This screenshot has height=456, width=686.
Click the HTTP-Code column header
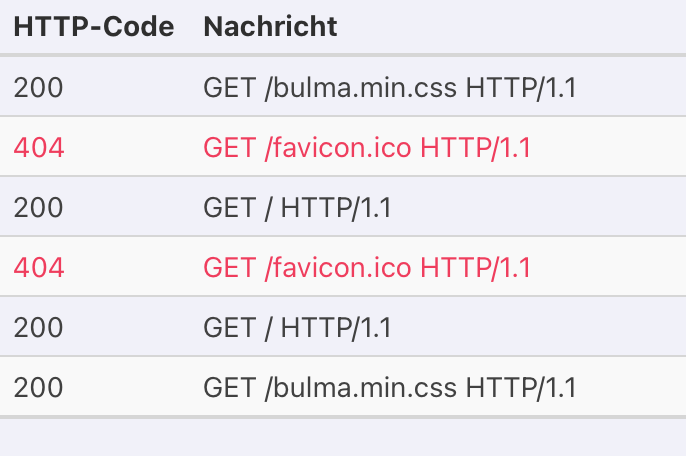tap(93, 27)
